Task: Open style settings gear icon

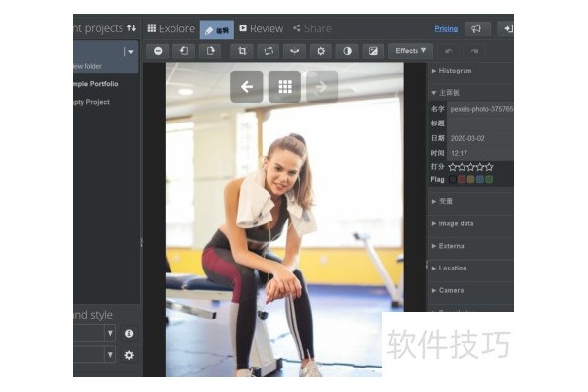Action: point(129,355)
